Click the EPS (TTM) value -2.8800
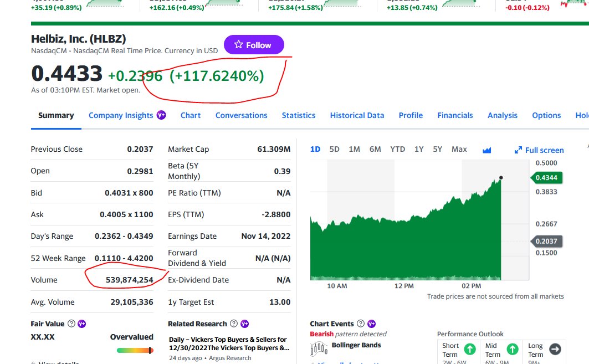 click(x=276, y=214)
